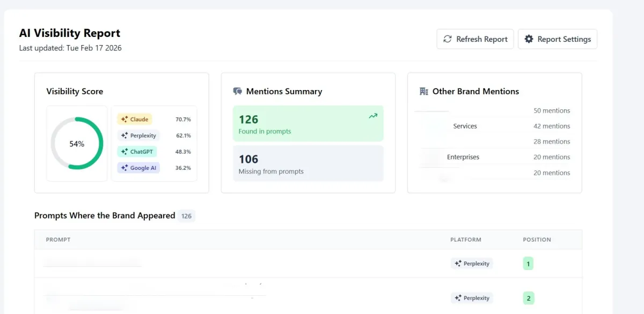Click the Google AI platform badge
Viewport: 644px width, 314px height.
click(138, 168)
